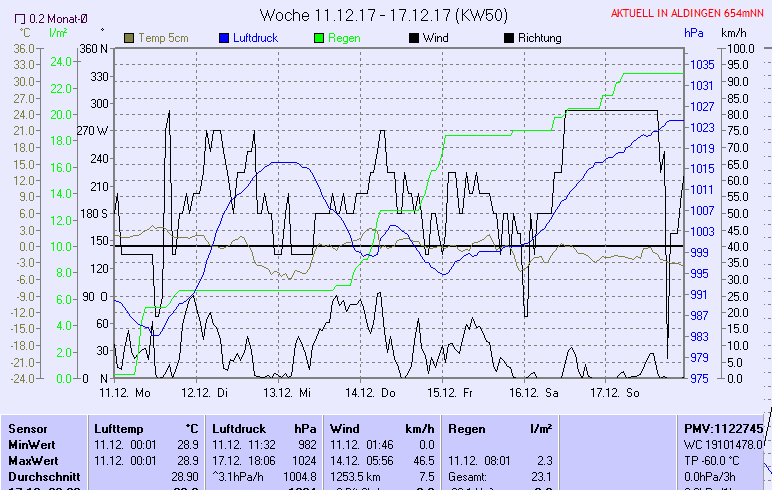Click the blue Luftdruck legend square
This screenshot has height=490, width=772.
224,38
